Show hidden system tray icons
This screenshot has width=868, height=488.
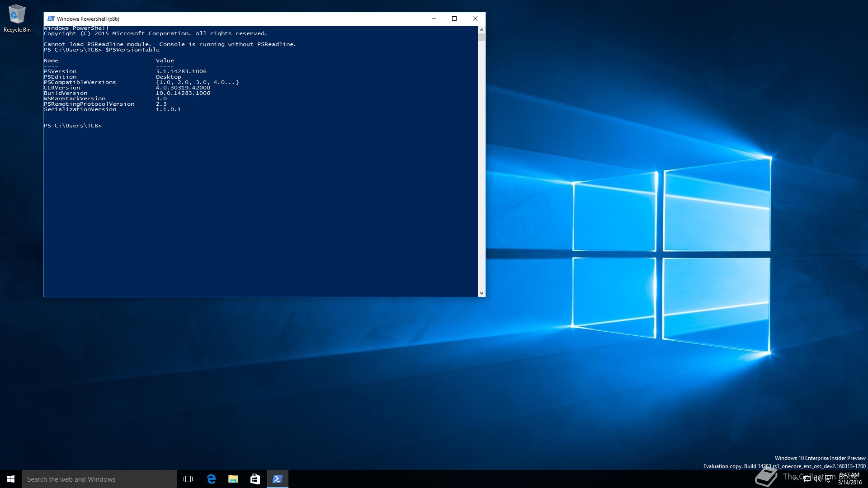click(x=796, y=479)
